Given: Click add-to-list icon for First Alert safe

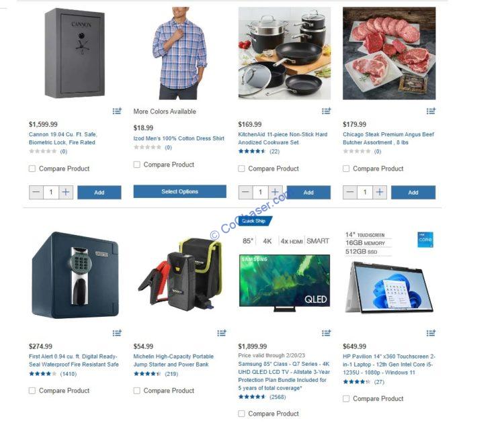Looking at the screenshot, I should (117, 333).
